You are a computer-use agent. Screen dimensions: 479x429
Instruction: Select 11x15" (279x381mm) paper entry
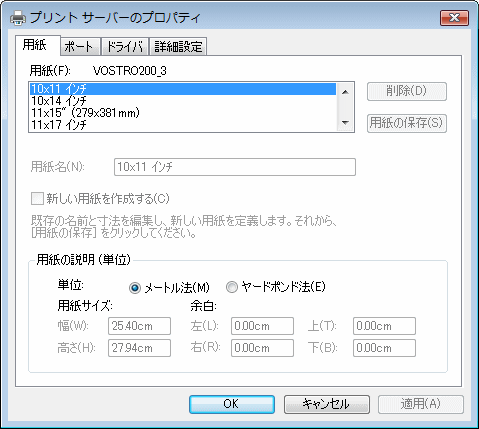click(x=183, y=113)
